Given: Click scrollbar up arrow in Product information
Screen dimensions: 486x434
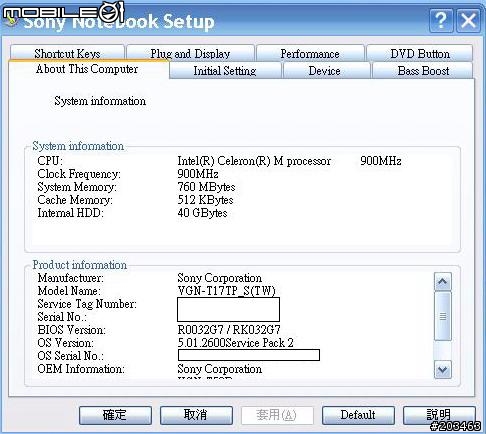Looking at the screenshot, I should [x=443, y=282].
